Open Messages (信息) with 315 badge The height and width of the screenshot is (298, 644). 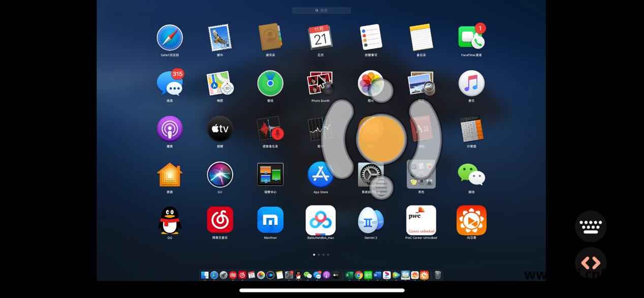point(170,83)
